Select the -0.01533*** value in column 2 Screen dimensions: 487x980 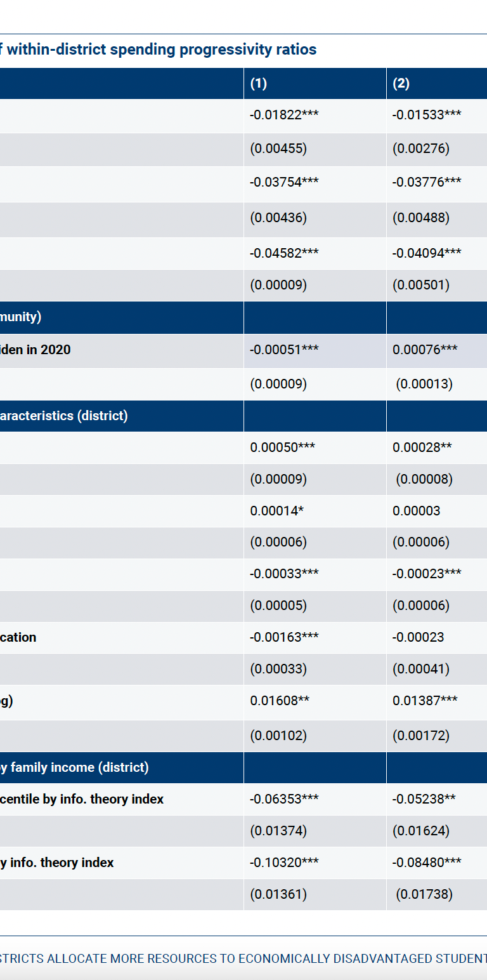pyautogui.click(x=426, y=115)
